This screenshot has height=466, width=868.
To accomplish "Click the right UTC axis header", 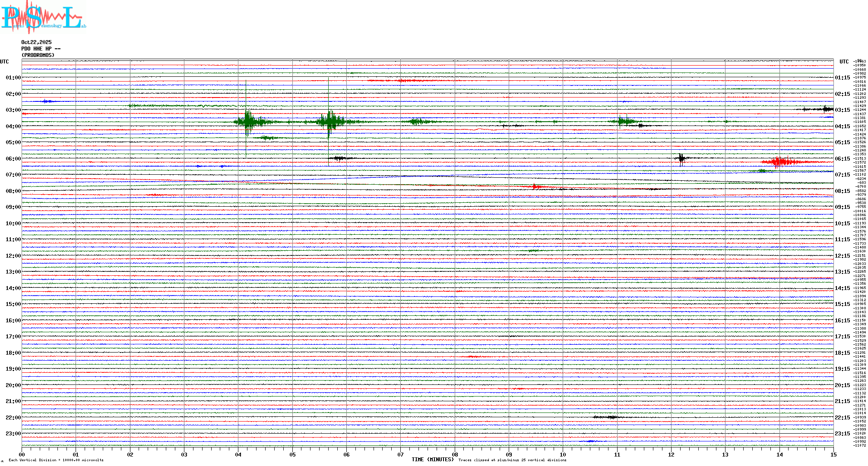I will click(844, 62).
